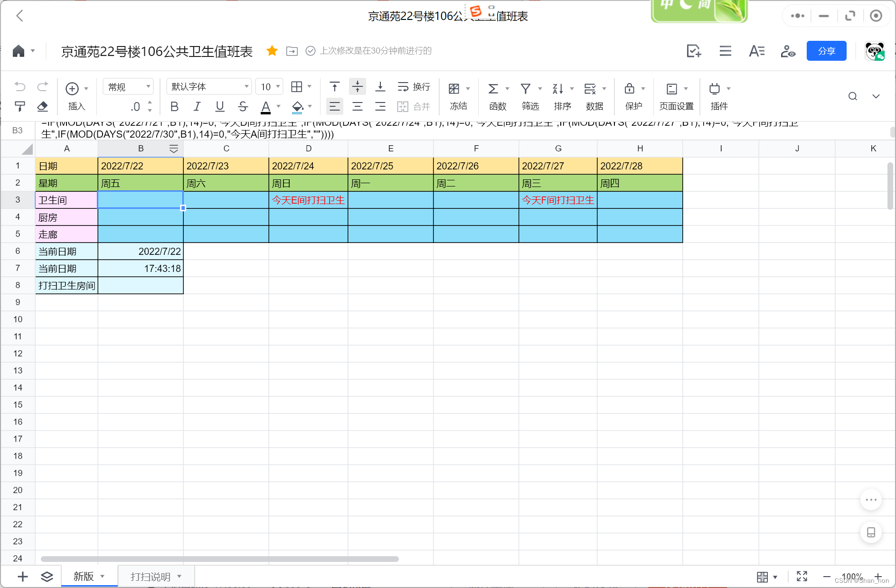Open the 筛选 filter tool
Viewport: 896px width, 588px height.
[530, 97]
